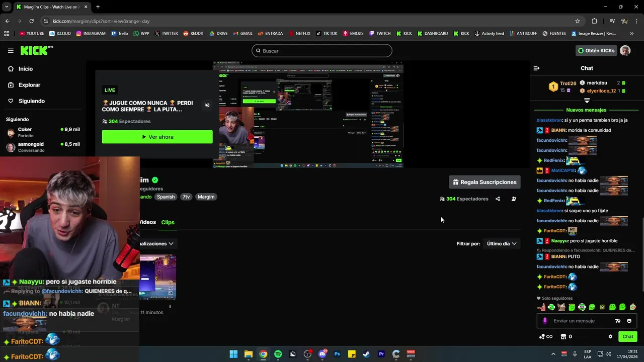Bookmark this page with star icon
This screenshot has height=362, width=644.
pos(578,21)
